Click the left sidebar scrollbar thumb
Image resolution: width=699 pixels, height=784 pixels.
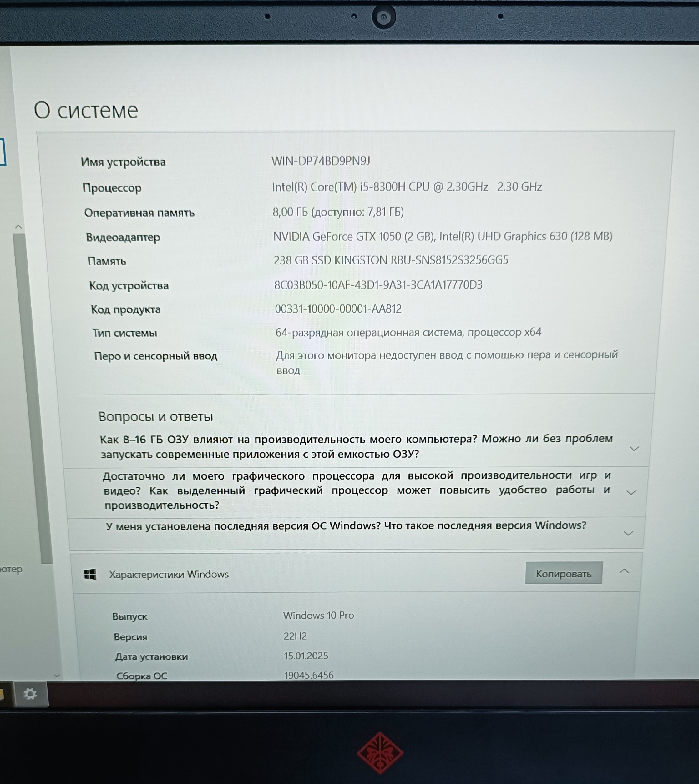[x=33, y=398]
